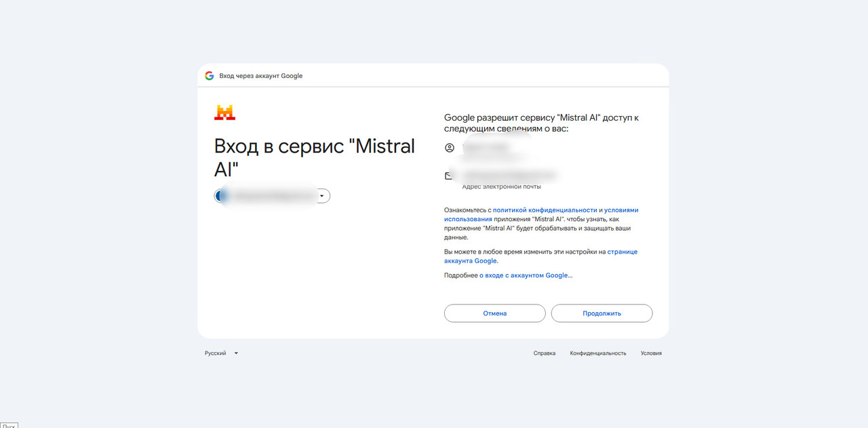Expand the Русский language dropdown

tap(222, 353)
